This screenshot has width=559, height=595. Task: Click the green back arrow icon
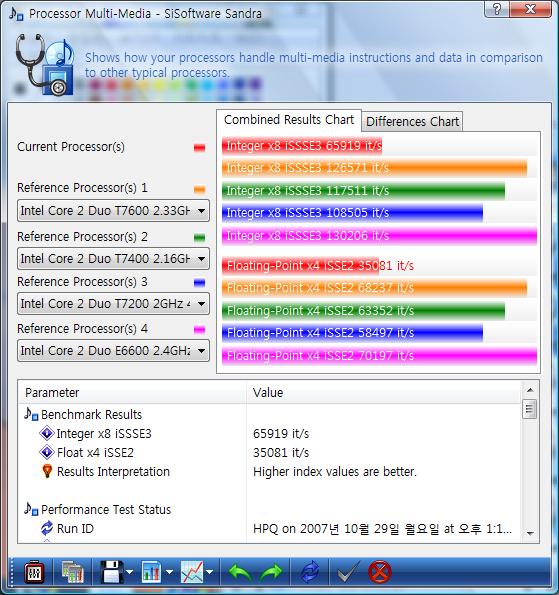tap(241, 572)
